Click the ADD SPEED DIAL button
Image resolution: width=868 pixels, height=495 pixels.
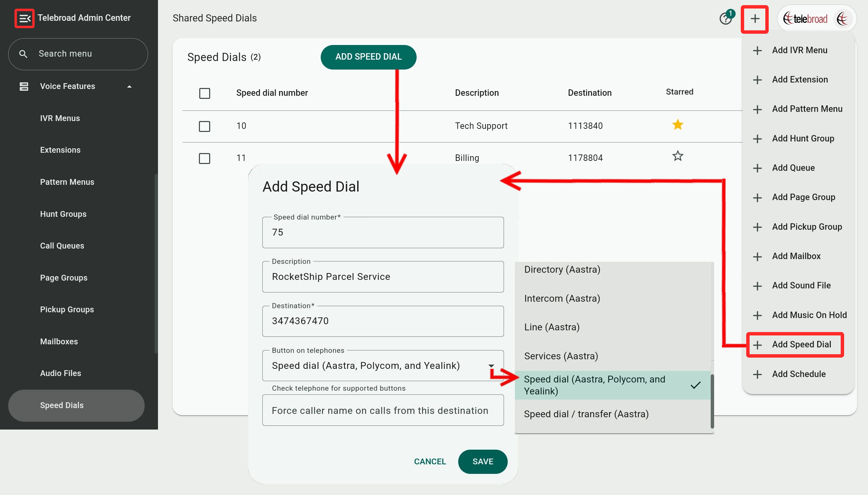368,57
